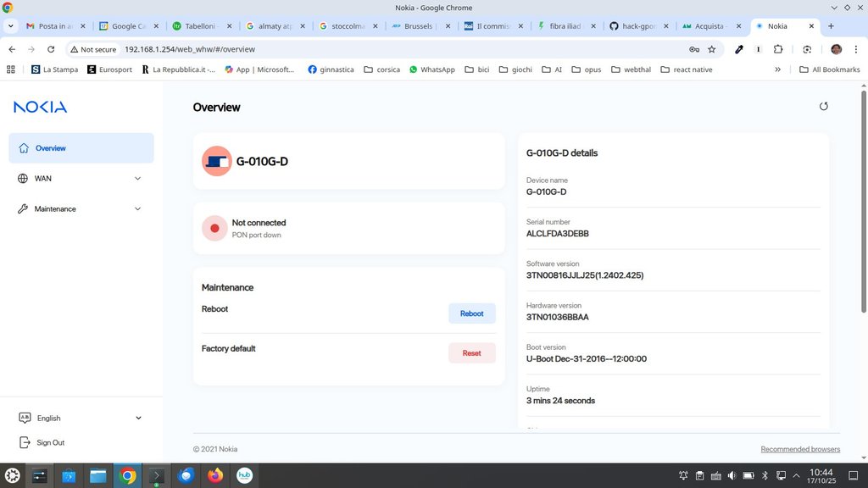Click the G-010G-D device icon

tap(216, 161)
